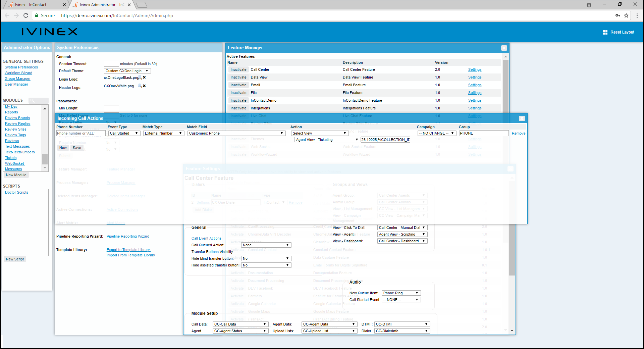Viewport: 644px width, 349px height.
Task: Click Import From Template Library
Action: click(x=131, y=255)
